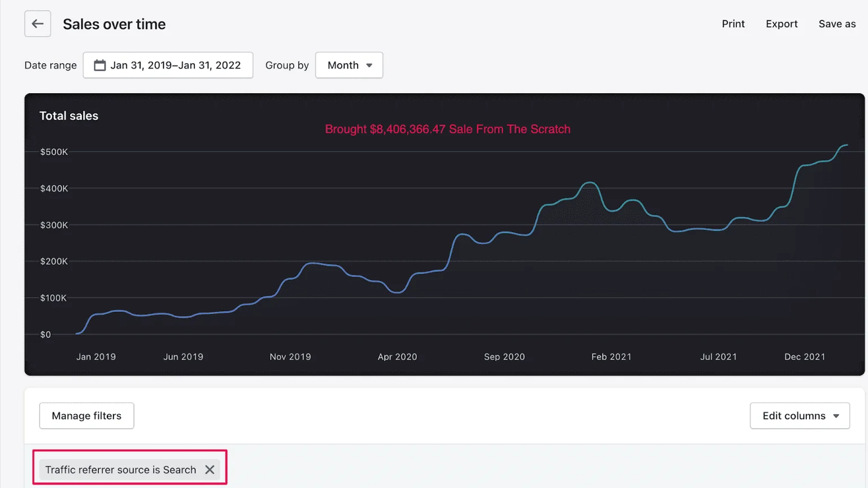Click the Sep 2020 axis label

[x=504, y=357]
